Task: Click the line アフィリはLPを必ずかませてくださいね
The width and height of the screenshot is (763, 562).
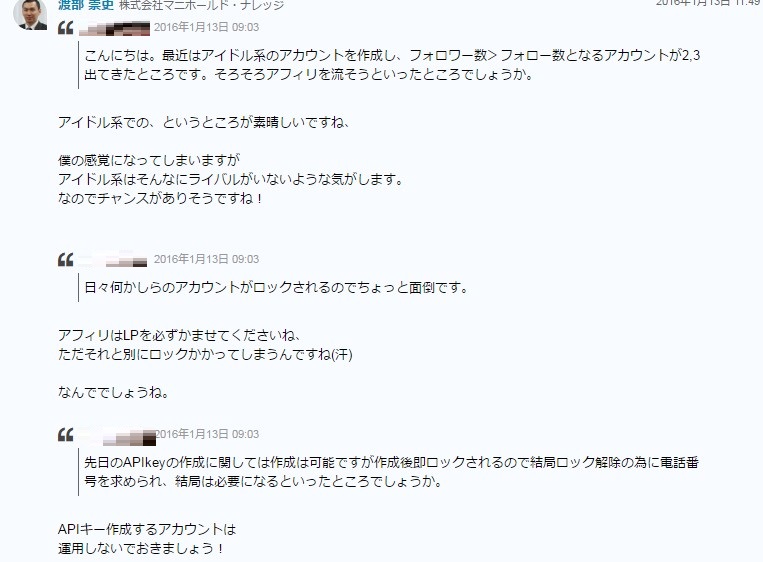Action: (179, 335)
